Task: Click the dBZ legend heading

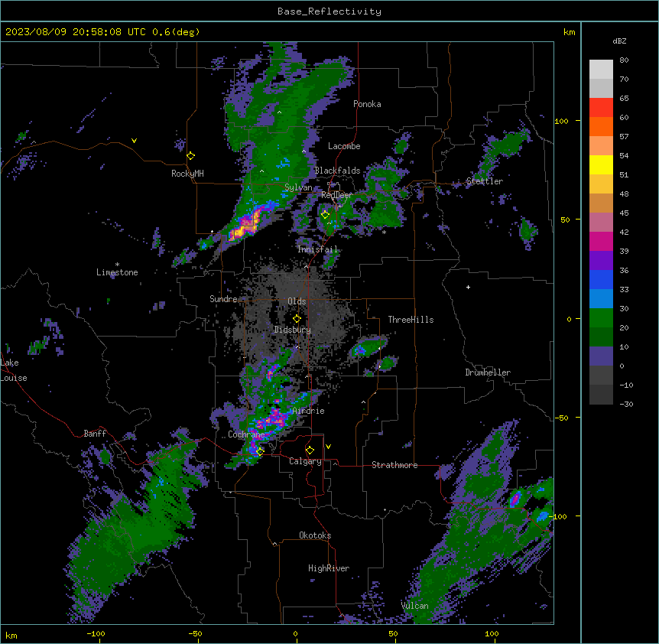Action: coord(619,41)
